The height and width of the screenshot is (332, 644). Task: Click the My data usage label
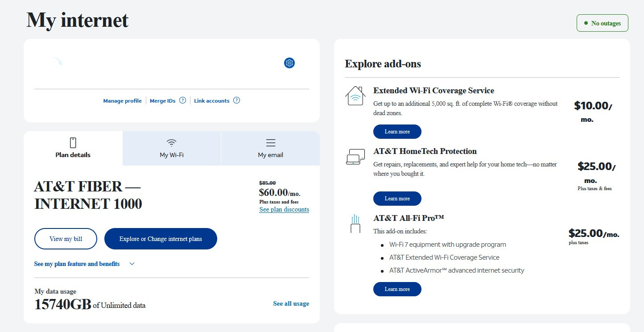point(55,291)
